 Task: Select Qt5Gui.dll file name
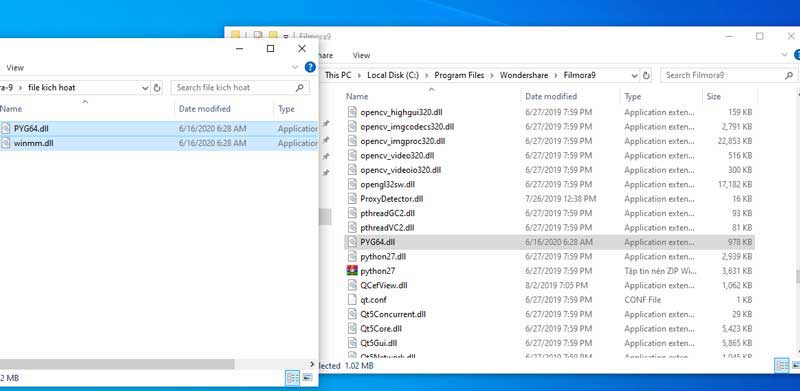click(379, 343)
